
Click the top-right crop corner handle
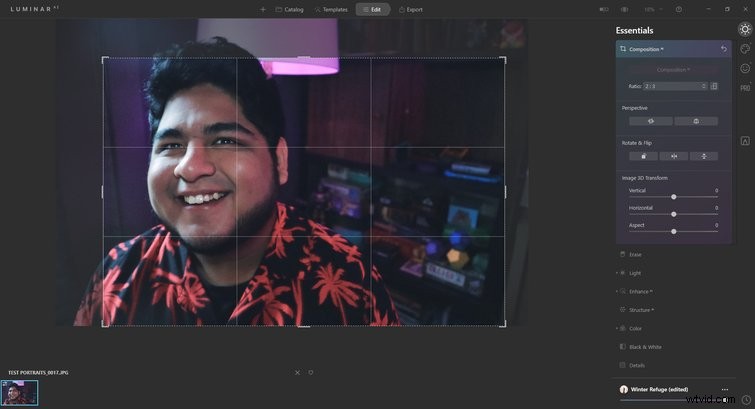click(504, 59)
